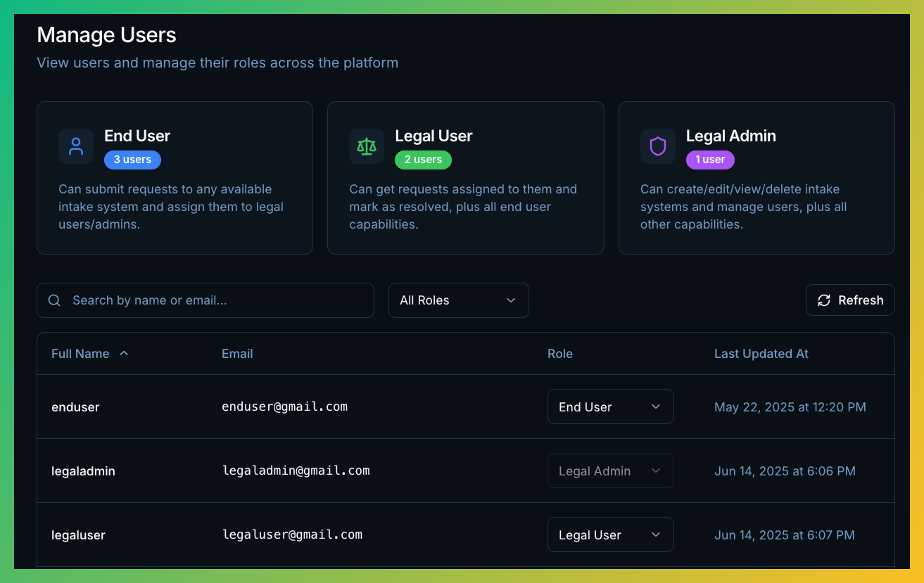Viewport: 924px width, 583px height.
Task: Click the End User person icon
Action: click(76, 146)
